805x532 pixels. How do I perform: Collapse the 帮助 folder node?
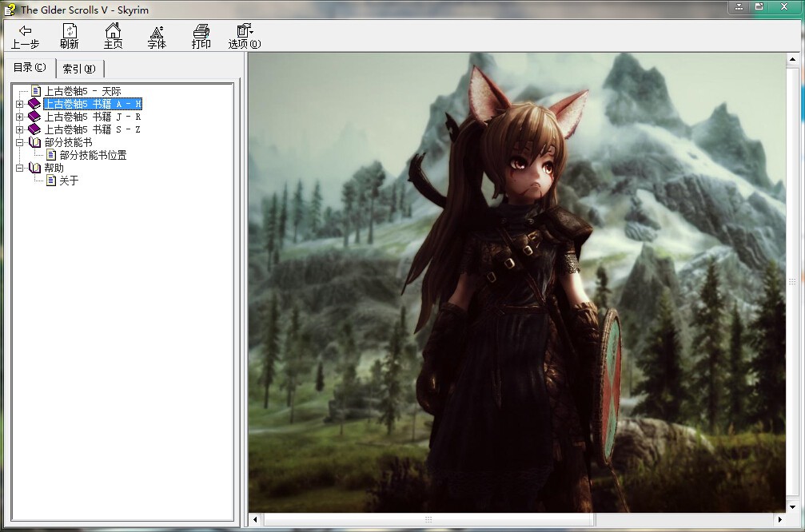pos(20,168)
